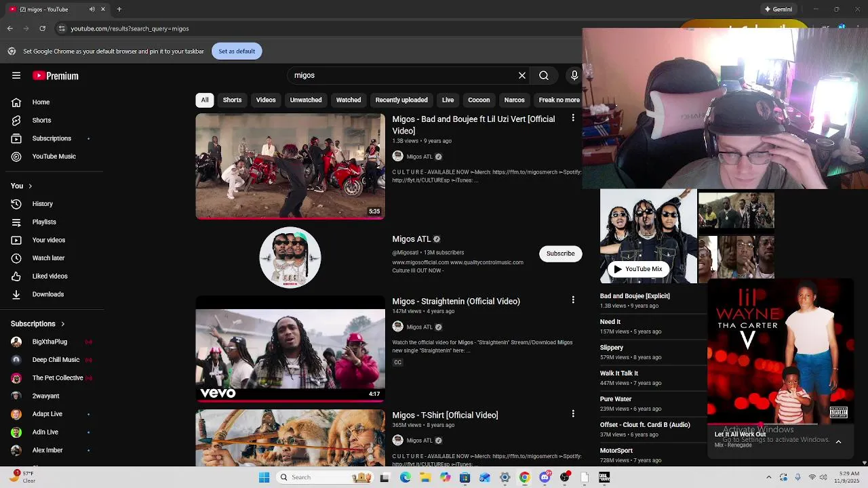868x488 pixels.
Task: Click the Chrome address bar URL
Action: coord(130,28)
